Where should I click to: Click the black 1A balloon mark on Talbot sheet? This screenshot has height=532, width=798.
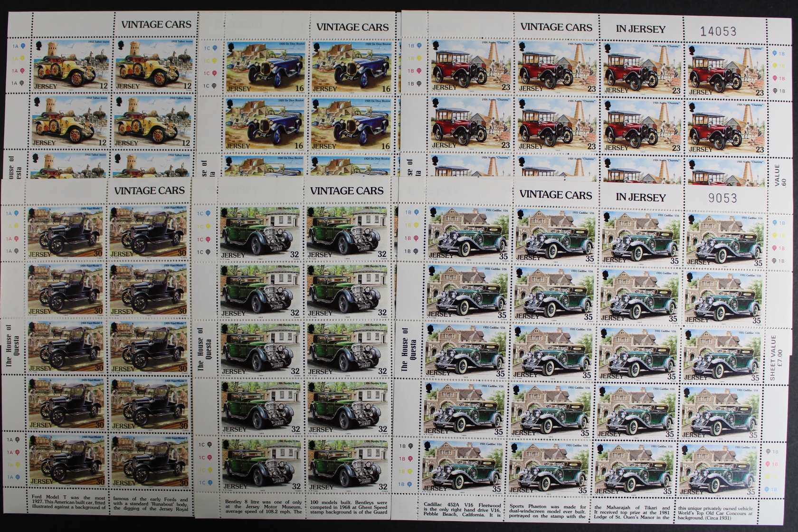[x=22, y=83]
